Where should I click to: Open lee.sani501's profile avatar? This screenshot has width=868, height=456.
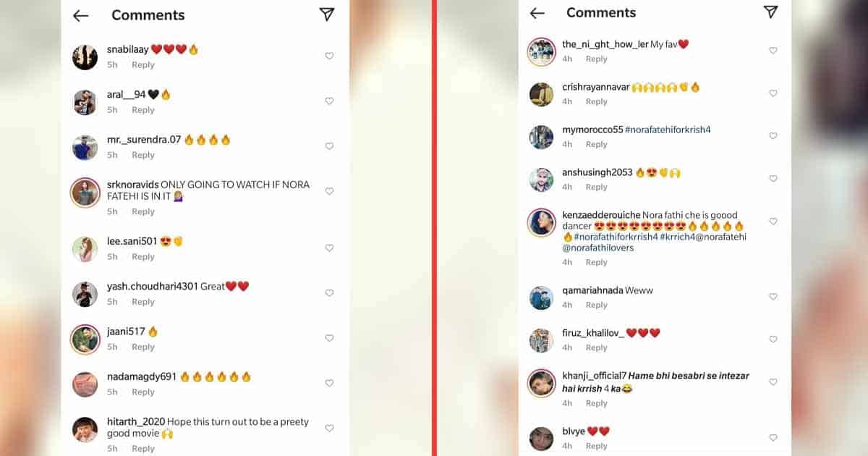[85, 249]
